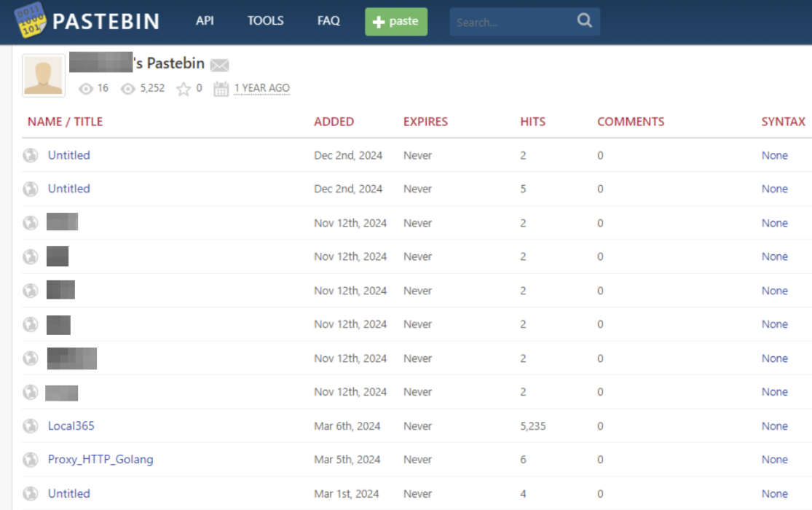This screenshot has width=812, height=510.
Task: Open the Proxy_HTTP_Golang paste
Action: point(100,459)
